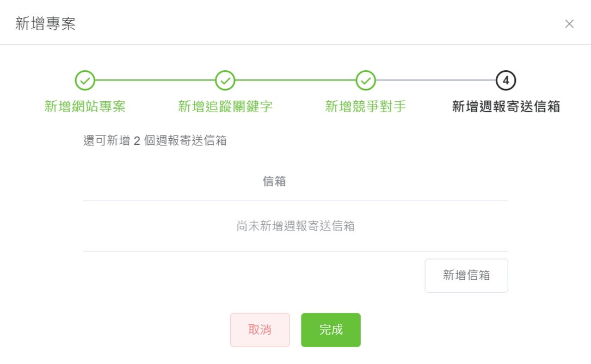Cancel with the pink 取消 button

click(x=260, y=330)
